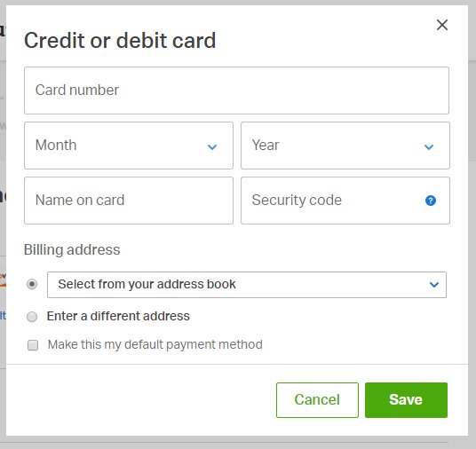Click the Credit or debit card title

(120, 40)
